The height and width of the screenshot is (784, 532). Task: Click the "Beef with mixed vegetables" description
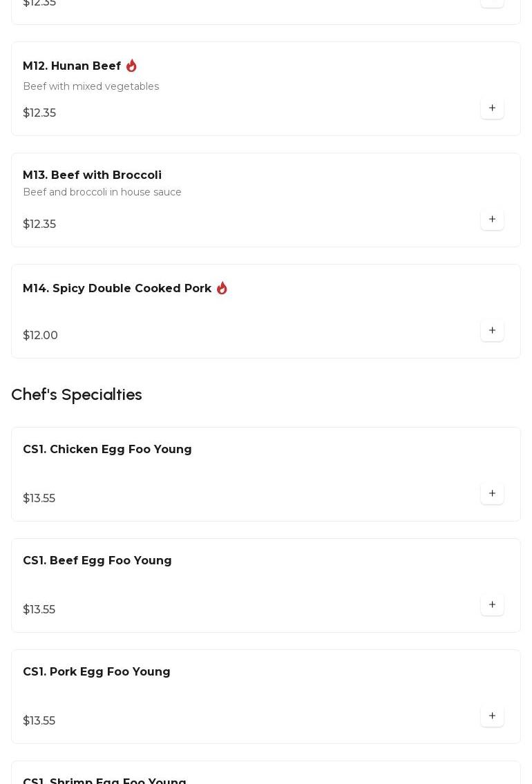[91, 86]
